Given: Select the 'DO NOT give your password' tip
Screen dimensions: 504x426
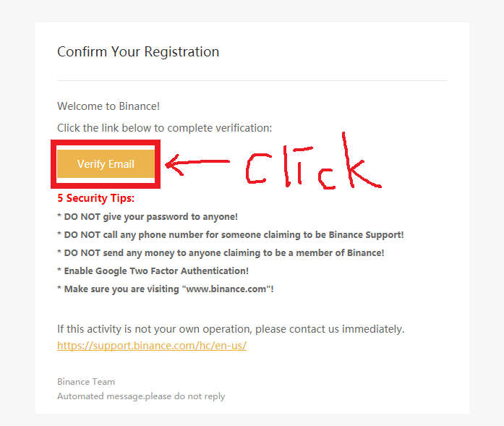Looking at the screenshot, I should (x=148, y=216).
